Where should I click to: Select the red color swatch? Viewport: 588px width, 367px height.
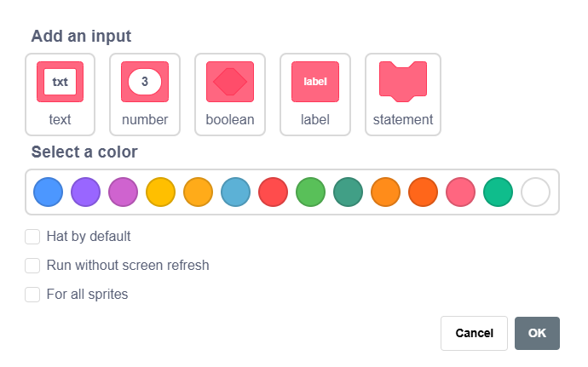[274, 192]
